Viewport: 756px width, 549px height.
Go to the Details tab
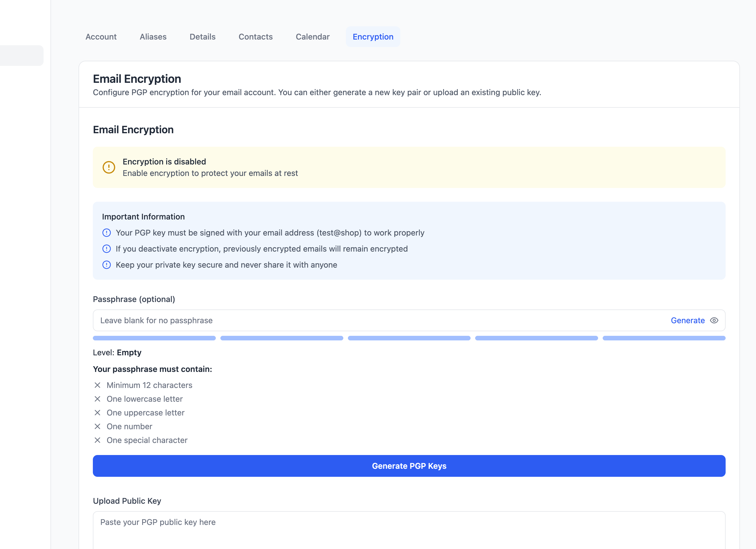click(x=202, y=37)
